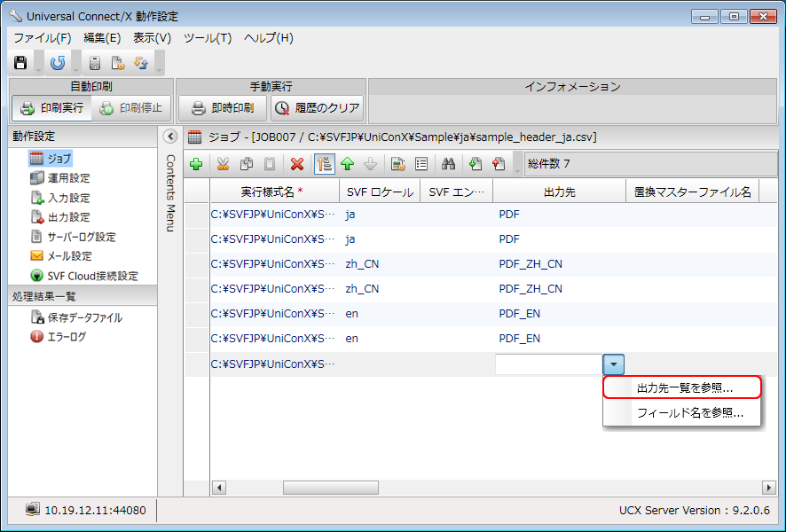Open the ヘルプ(H) menu

click(269, 38)
